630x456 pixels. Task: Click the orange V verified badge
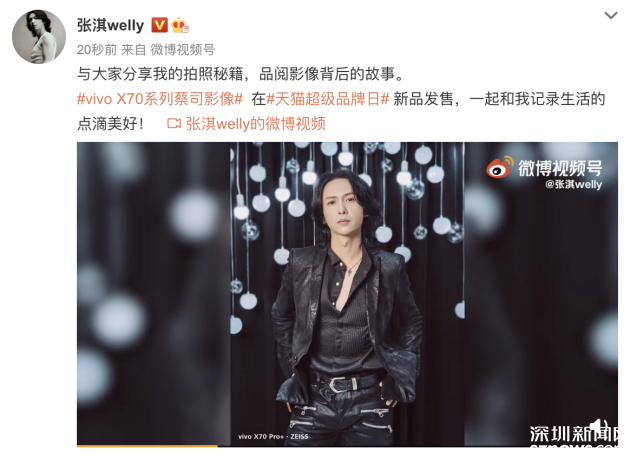[160, 25]
